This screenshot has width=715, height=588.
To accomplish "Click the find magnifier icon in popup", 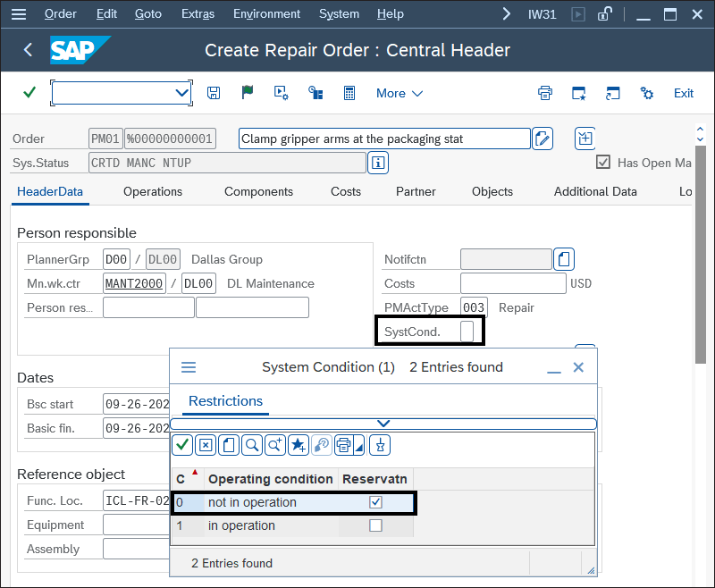I will [252, 445].
